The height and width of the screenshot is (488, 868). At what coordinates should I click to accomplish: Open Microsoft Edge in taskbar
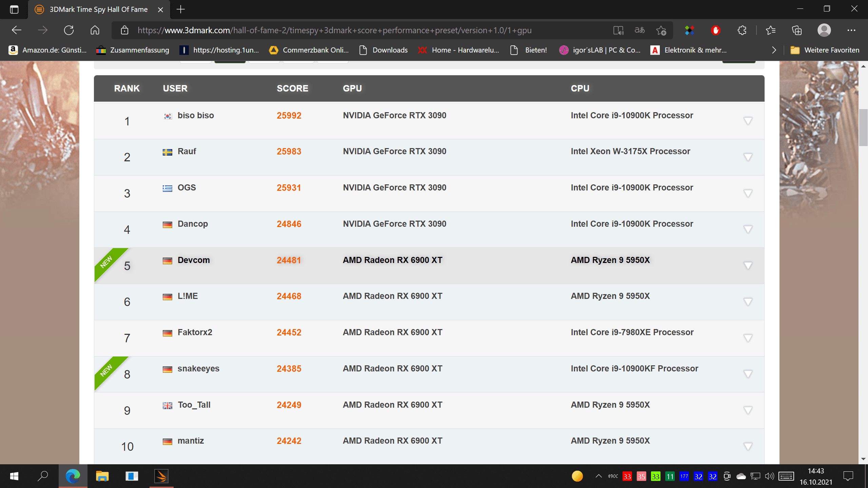pos(73,476)
